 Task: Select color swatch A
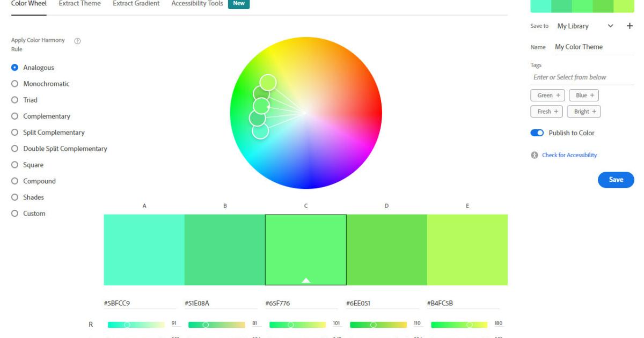[144, 250]
